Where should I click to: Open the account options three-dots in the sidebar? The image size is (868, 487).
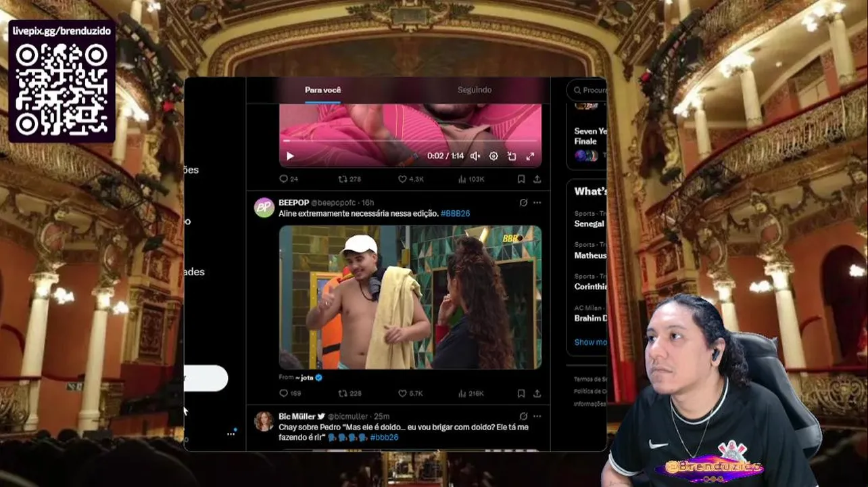click(x=231, y=434)
